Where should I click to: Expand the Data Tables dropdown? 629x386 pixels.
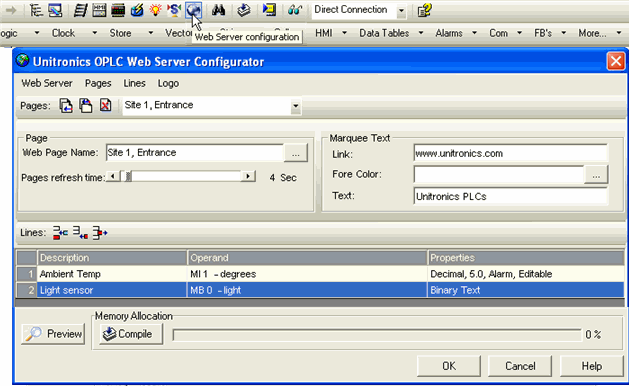(x=421, y=33)
